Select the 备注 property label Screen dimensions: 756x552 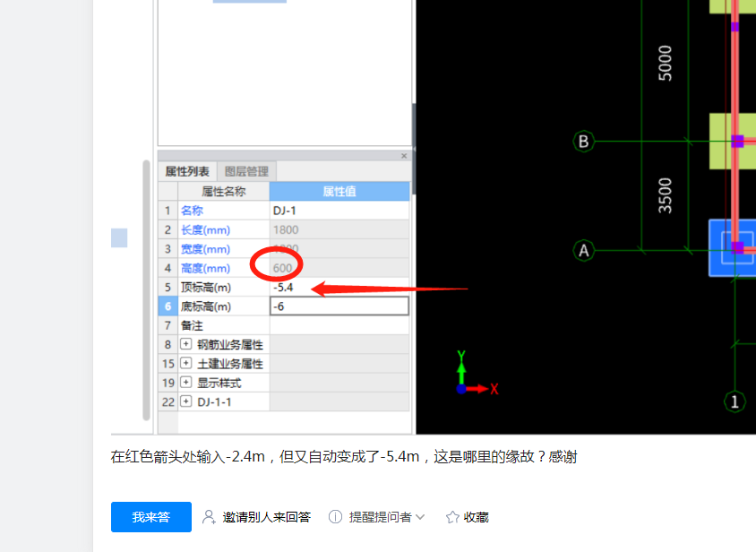click(192, 325)
